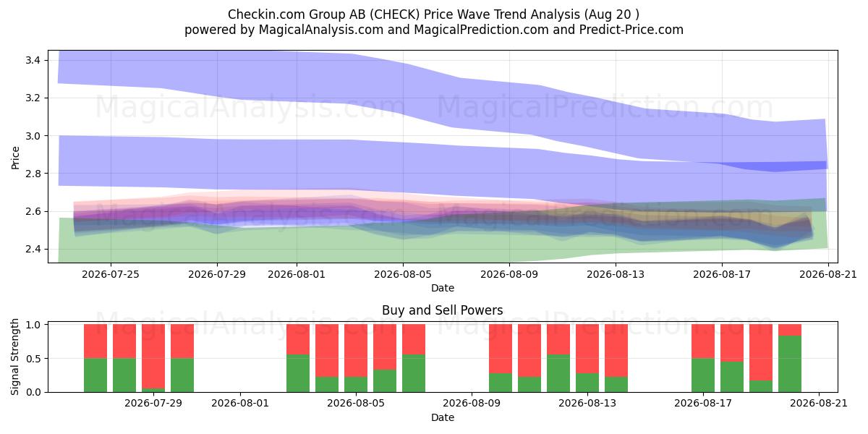Select the 2026-08-21 date tick on price chart
The image size is (868, 434).
pos(828,274)
